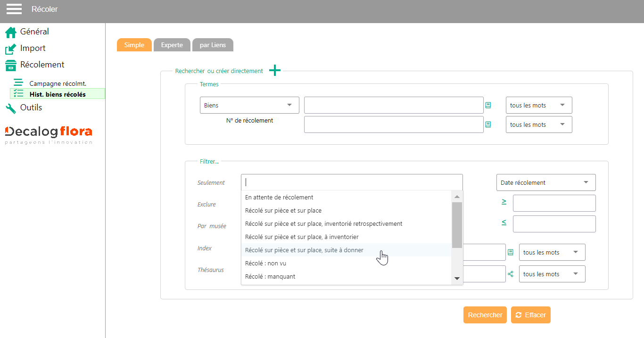Switch to the par Liens tab
Image resolution: width=644 pixels, height=338 pixels.
213,45
